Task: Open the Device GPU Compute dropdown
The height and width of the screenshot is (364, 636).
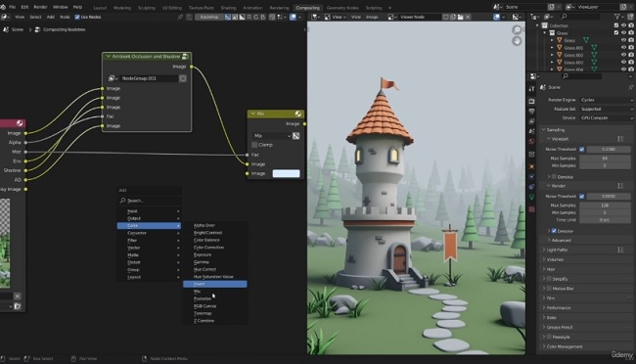Action: point(607,117)
